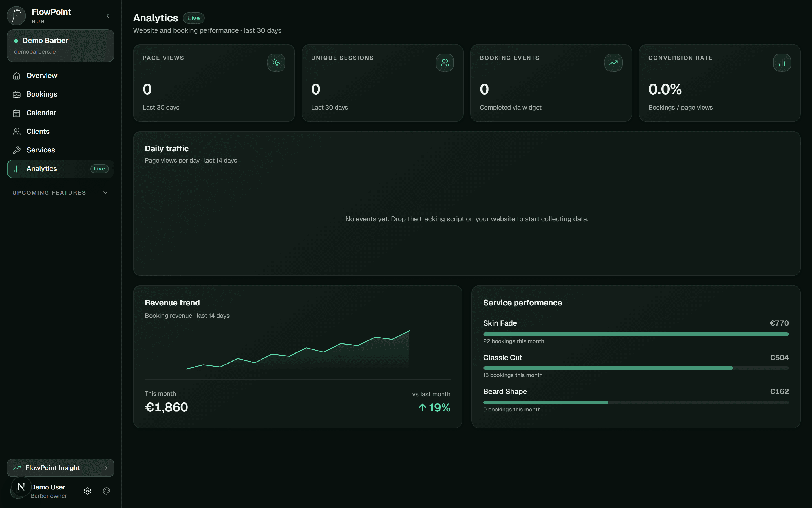Expand the Upcoming Features section
This screenshot has height=508, width=812.
point(60,192)
